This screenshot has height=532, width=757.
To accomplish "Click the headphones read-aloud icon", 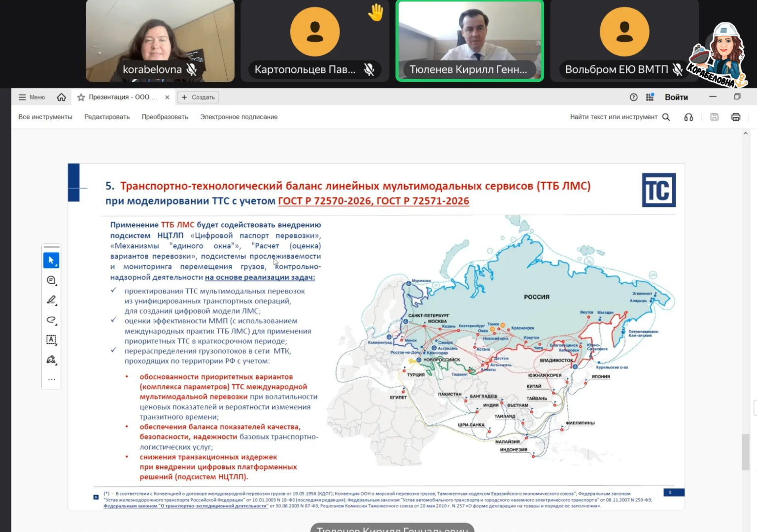I will [x=688, y=117].
